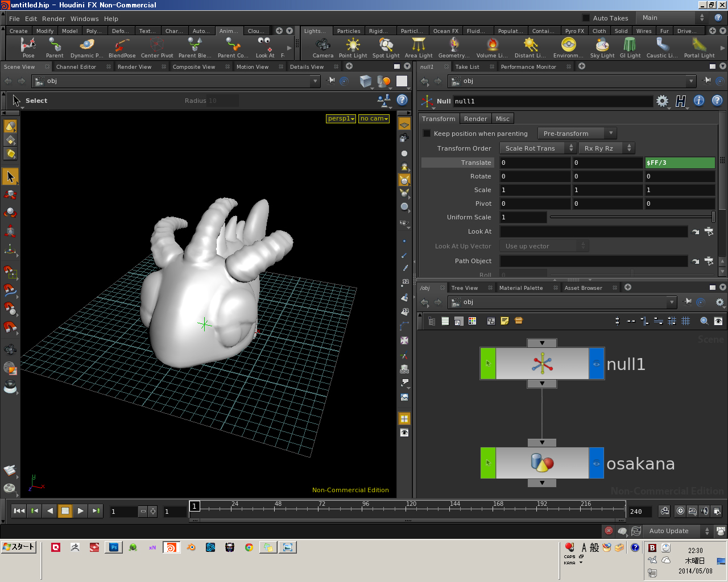Viewport: 728px width, 582px height.
Task: Add a Portal Light
Action: [x=699, y=48]
